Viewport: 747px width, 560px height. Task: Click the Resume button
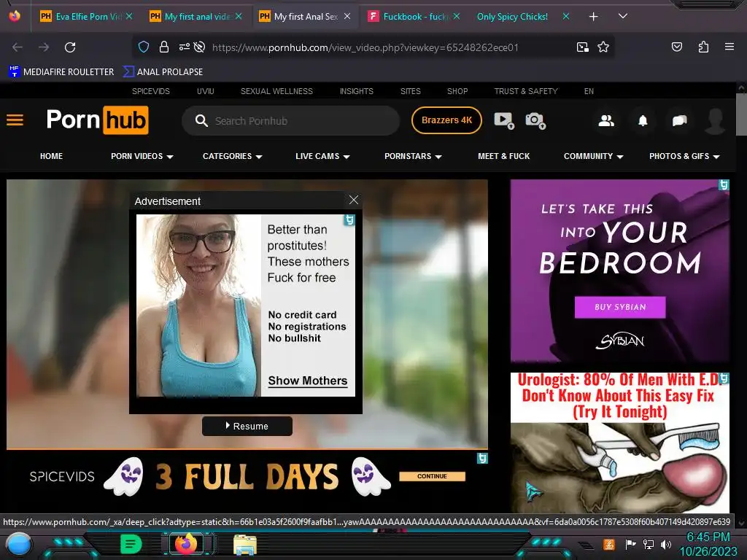pyautogui.click(x=247, y=426)
